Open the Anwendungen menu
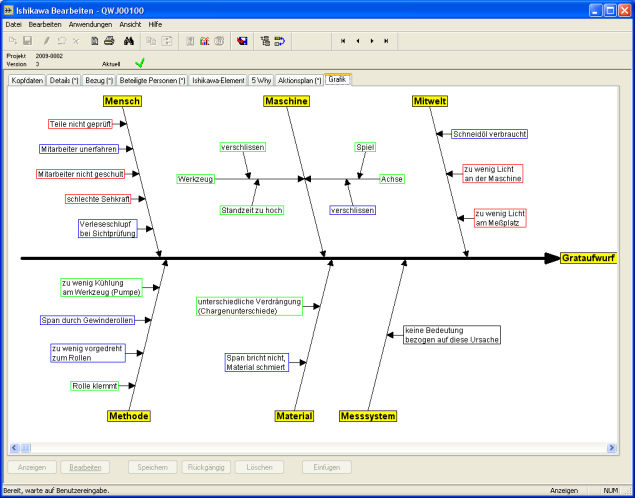The height and width of the screenshot is (498, 635). (x=90, y=23)
